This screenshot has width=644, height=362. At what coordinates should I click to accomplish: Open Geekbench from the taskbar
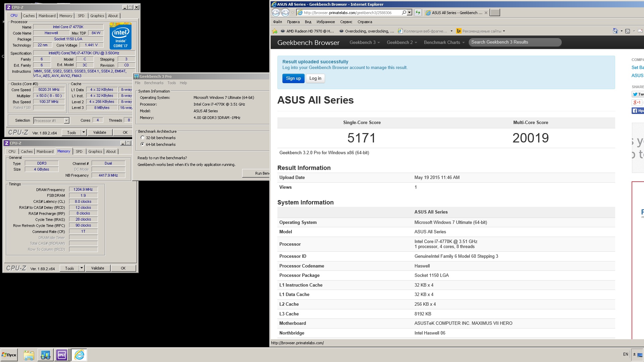pos(46,355)
